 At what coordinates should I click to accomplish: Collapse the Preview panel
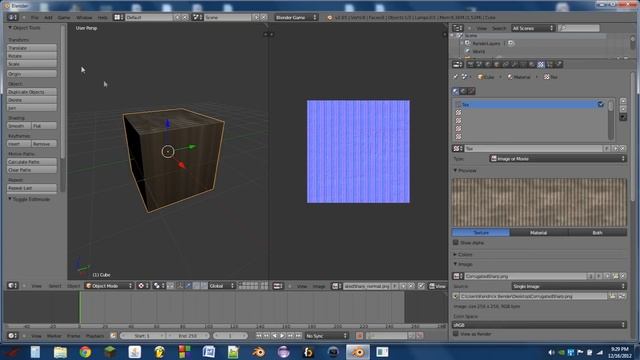point(456,171)
